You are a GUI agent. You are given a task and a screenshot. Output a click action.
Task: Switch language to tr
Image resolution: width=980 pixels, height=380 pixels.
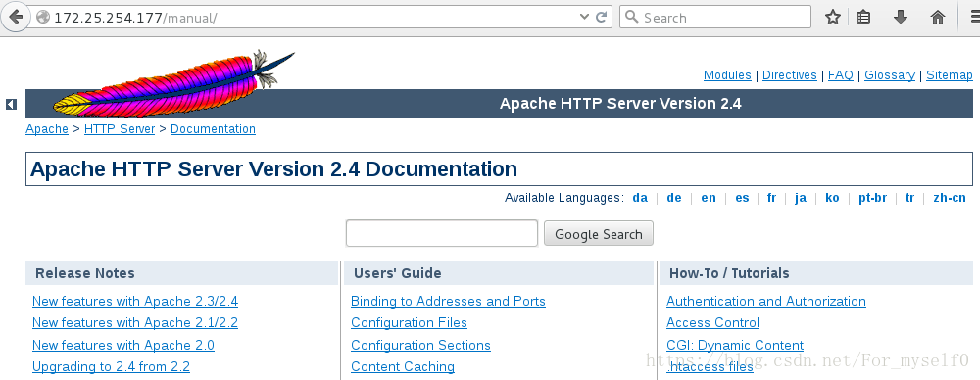(909, 198)
